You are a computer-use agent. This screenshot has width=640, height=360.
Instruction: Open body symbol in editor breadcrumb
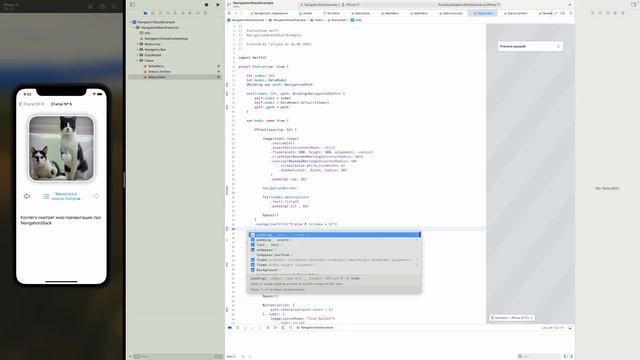356,20
